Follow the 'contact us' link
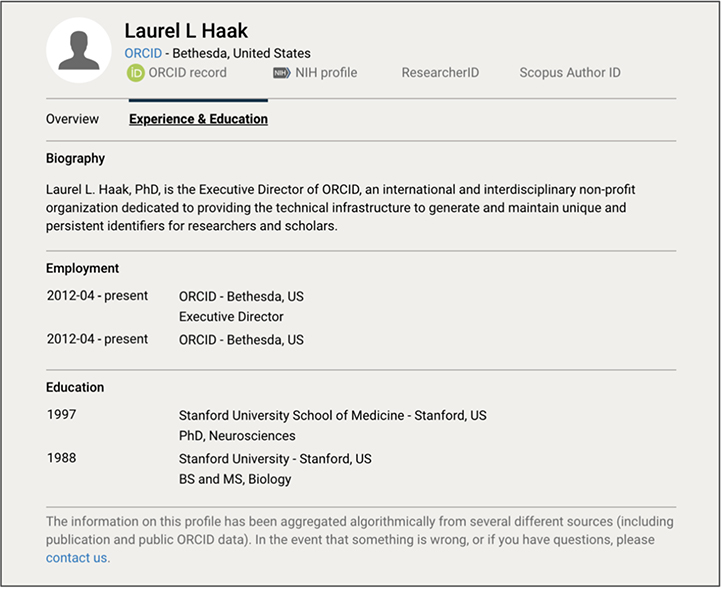This screenshot has width=722, height=589. coord(77,558)
